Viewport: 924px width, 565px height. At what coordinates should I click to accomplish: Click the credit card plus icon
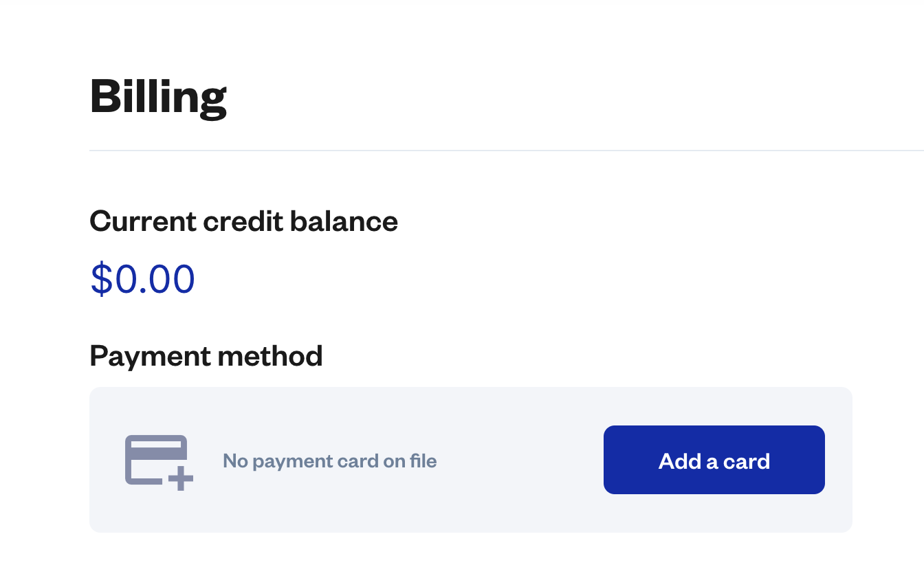click(x=158, y=462)
